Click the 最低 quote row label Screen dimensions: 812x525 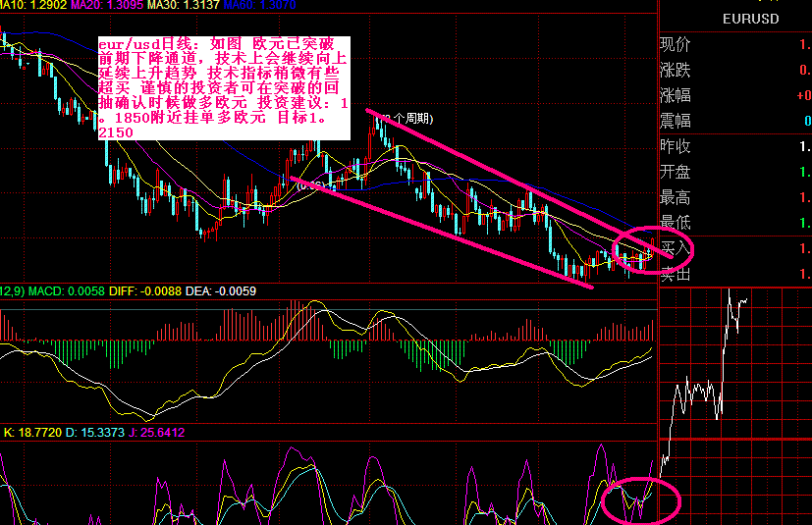[676, 223]
